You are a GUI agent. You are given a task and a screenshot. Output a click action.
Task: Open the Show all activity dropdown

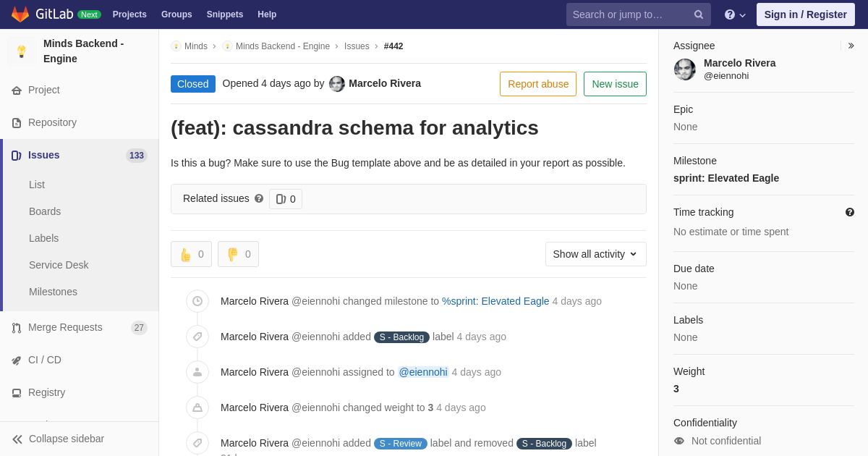click(x=595, y=254)
